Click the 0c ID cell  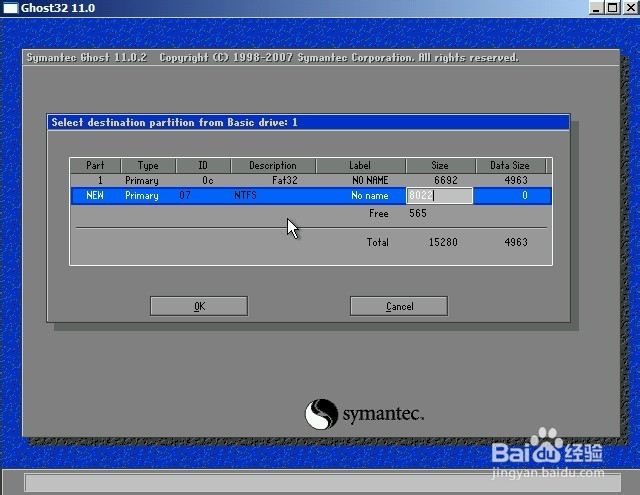[x=208, y=180]
